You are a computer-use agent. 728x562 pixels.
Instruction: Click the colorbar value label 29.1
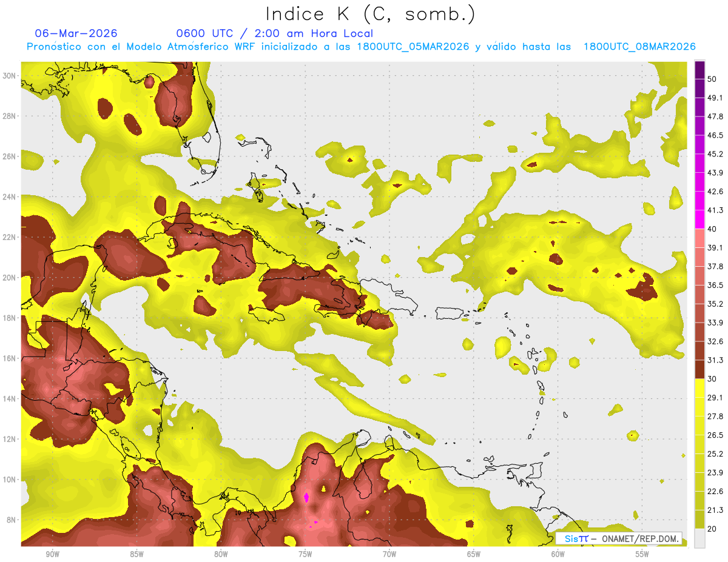click(715, 398)
